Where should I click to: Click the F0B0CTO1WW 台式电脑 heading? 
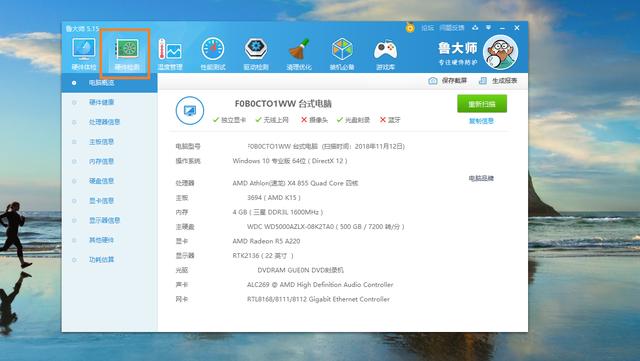[x=283, y=104]
